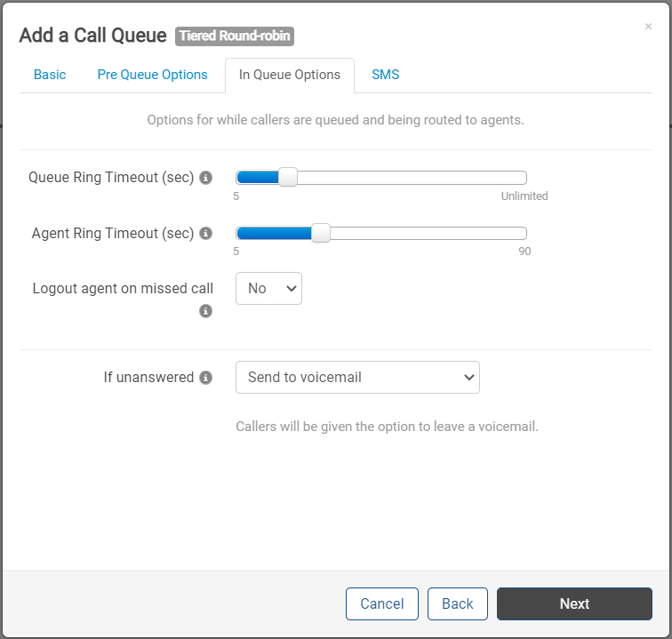Select the In Queue Options tab

pos(290,75)
